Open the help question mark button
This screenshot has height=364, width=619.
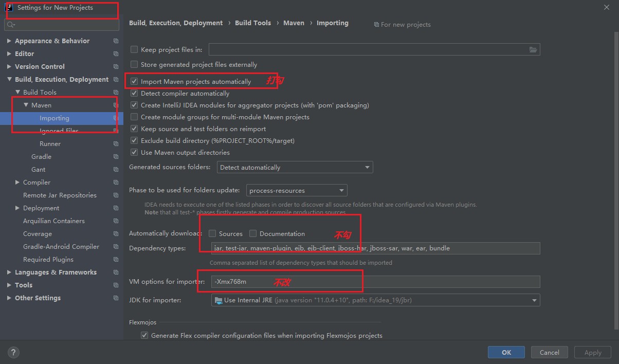pyautogui.click(x=14, y=353)
